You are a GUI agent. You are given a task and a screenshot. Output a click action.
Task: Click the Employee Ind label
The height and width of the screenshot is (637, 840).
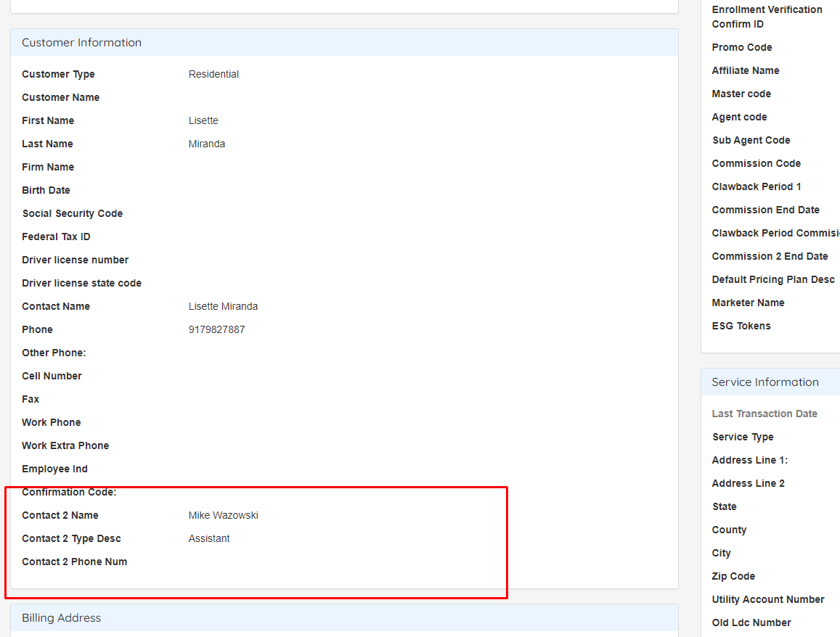pos(54,469)
